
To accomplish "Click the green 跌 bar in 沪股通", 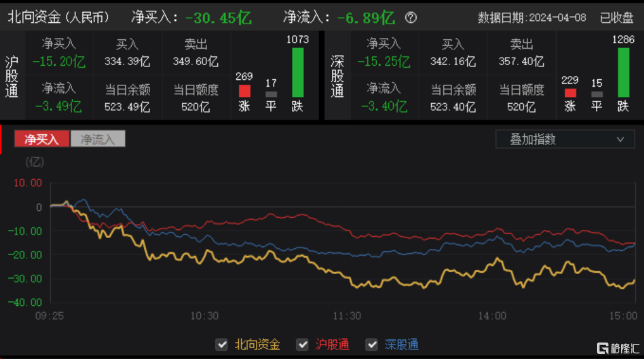I will click(298, 72).
